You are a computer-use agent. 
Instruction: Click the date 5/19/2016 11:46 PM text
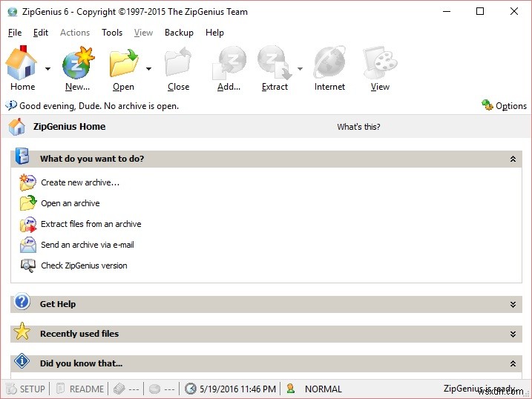237,389
